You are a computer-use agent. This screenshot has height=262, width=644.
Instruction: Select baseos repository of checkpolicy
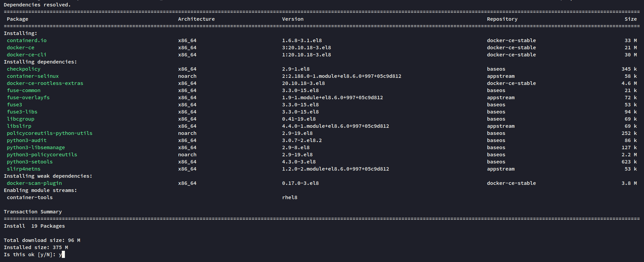(x=496, y=69)
